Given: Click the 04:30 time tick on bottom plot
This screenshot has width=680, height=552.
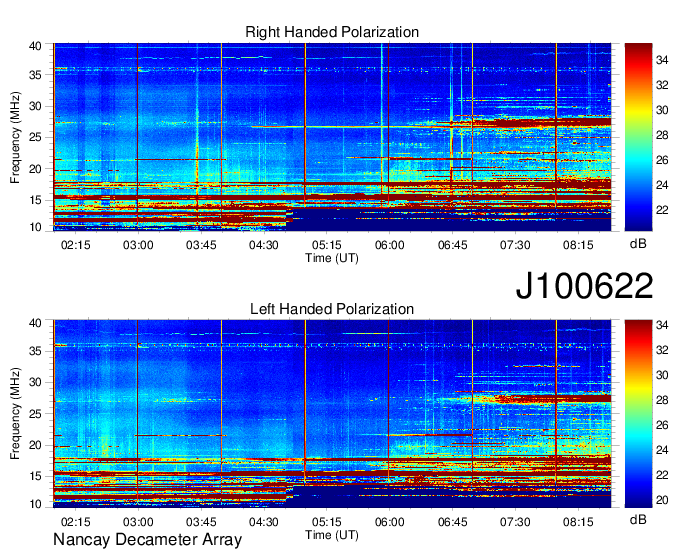Looking at the screenshot, I should 264,522.
